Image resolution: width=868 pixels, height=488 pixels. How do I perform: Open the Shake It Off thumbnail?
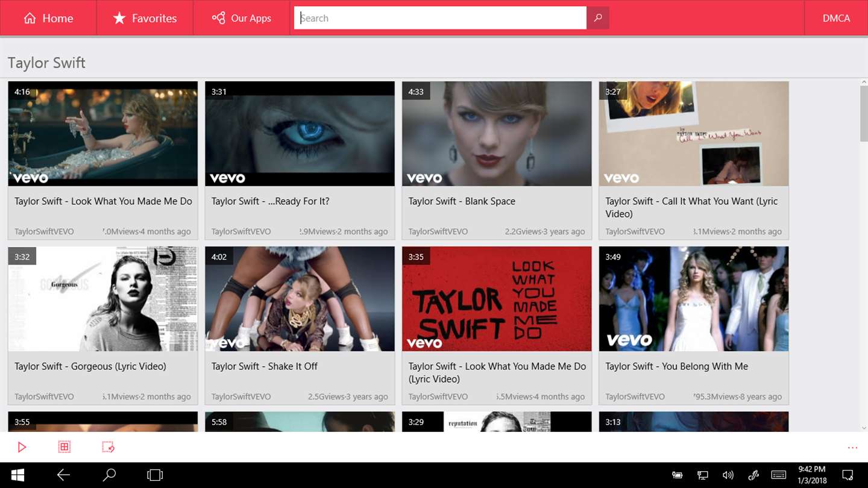click(x=300, y=299)
